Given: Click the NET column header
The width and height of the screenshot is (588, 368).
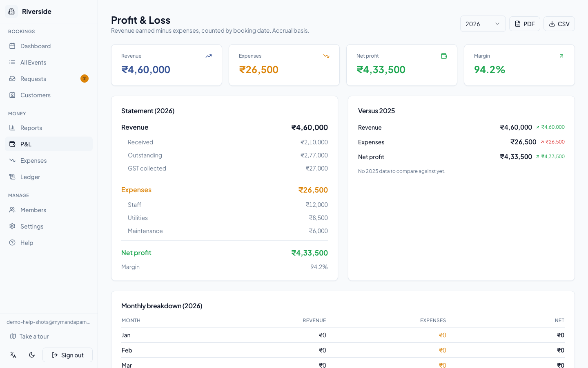Looking at the screenshot, I should click(x=559, y=321).
